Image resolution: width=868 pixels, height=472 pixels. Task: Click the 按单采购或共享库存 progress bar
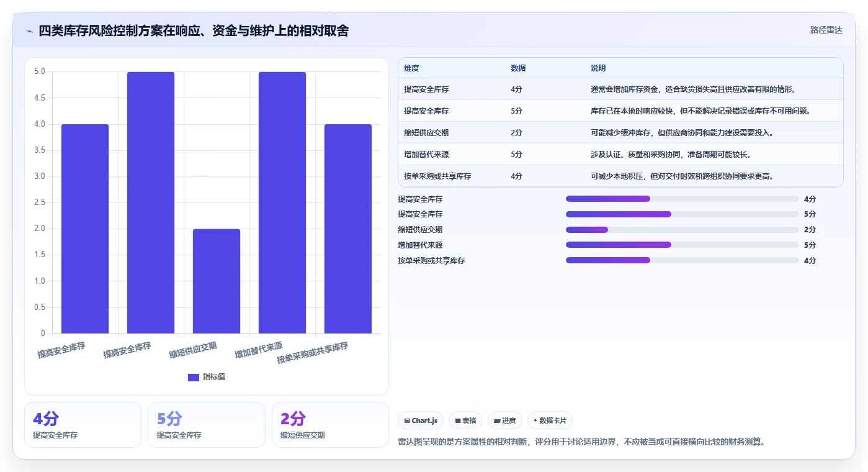coord(682,260)
